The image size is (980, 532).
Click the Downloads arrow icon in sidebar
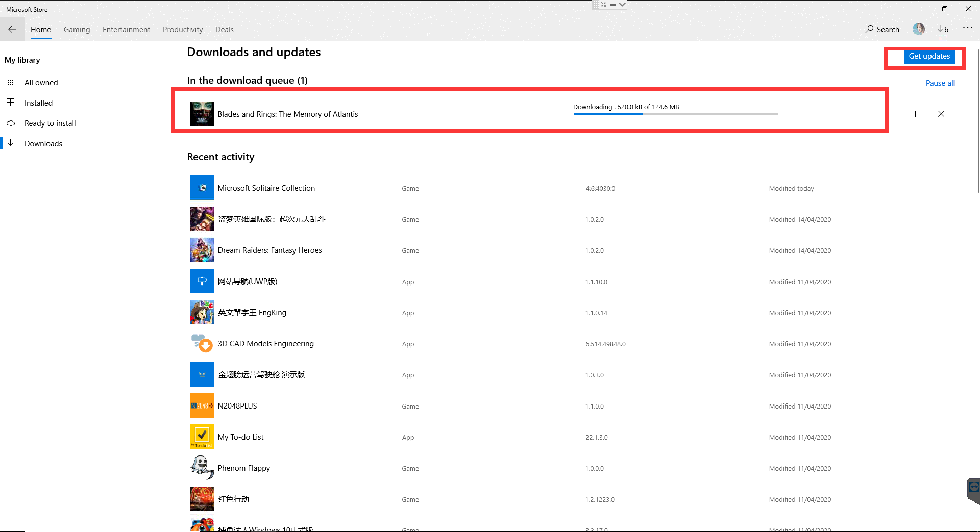11,143
